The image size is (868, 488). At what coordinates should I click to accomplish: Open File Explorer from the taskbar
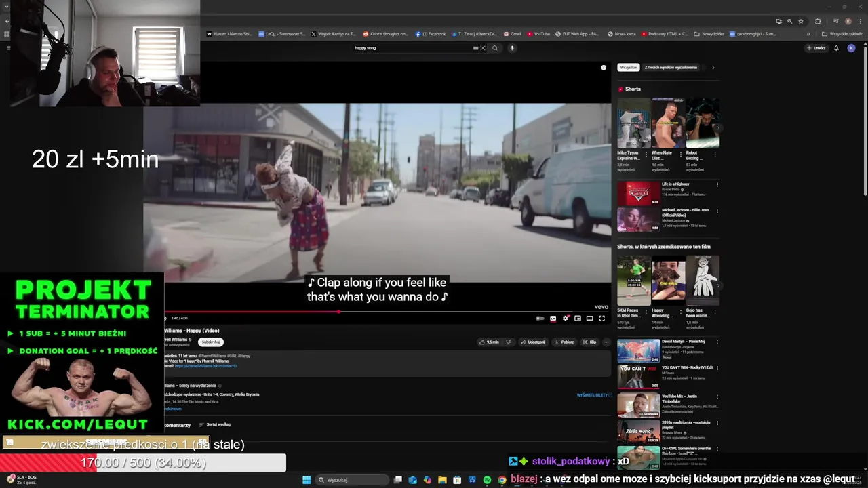click(442, 480)
